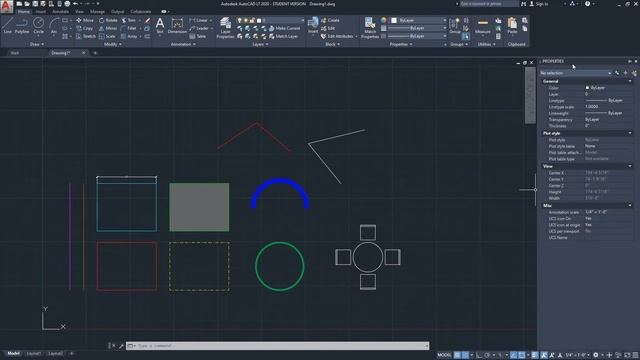Image resolution: width=640 pixels, height=360 pixels.
Task: Activate the Move command
Action: [85, 20]
